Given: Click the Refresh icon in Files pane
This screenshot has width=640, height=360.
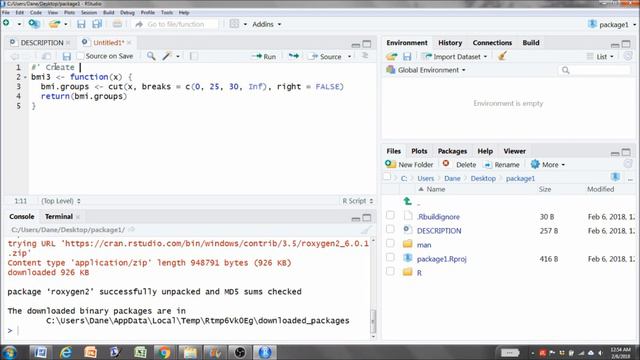Looking at the screenshot, I should (x=628, y=164).
